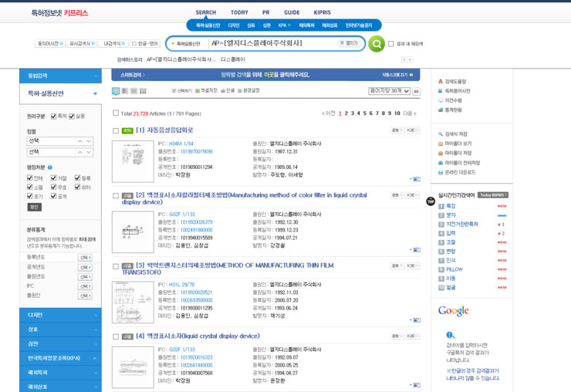Go to results page 5
Screen dimensions: 571x392
364,113
